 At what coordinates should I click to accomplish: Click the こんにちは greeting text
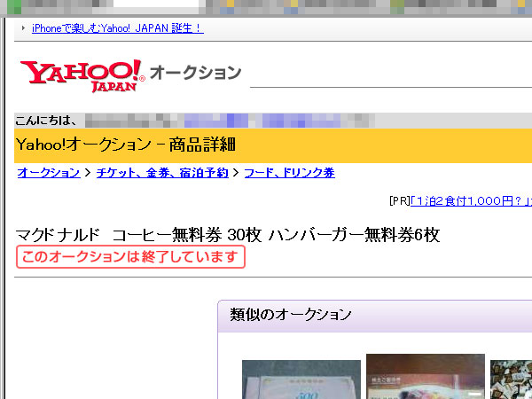coord(46,121)
